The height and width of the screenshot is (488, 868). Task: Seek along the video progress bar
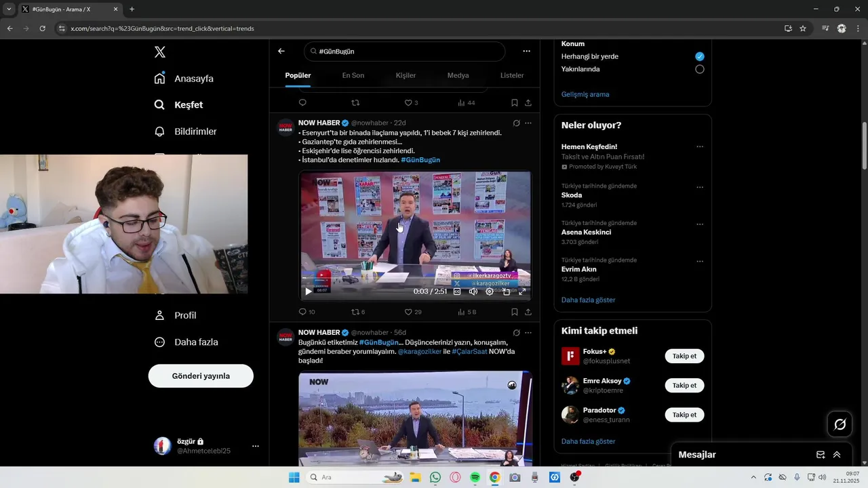(x=415, y=279)
